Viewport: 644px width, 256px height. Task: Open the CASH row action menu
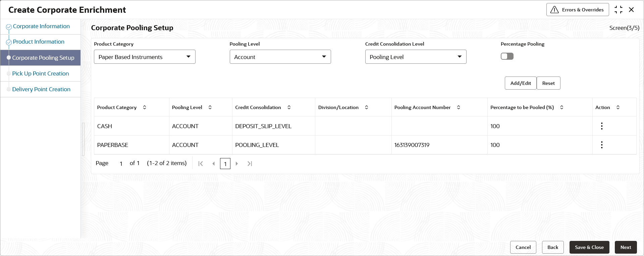coord(602,126)
